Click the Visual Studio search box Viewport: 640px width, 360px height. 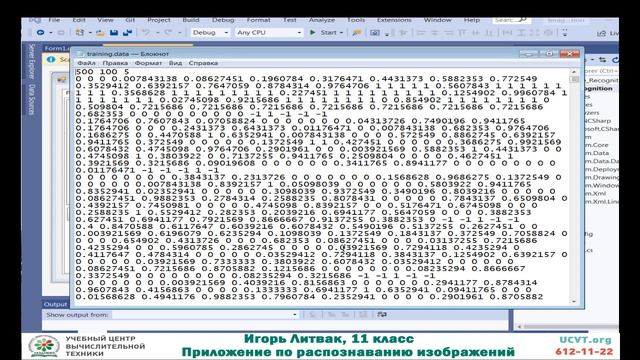[511, 20]
